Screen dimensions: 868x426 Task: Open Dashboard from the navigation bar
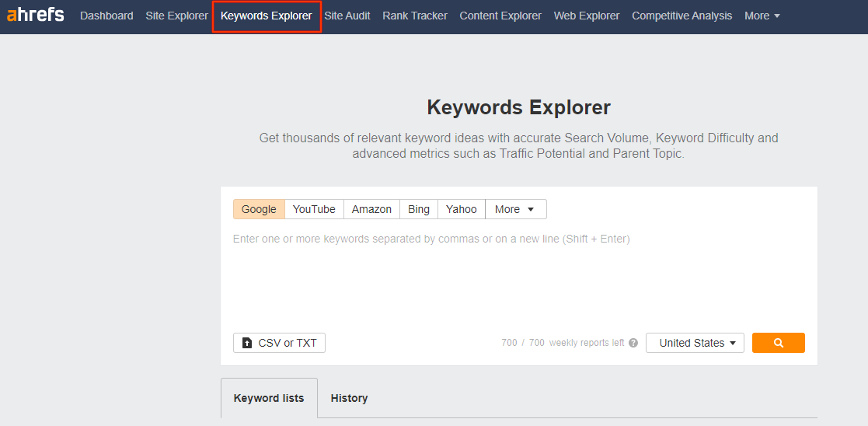(106, 16)
